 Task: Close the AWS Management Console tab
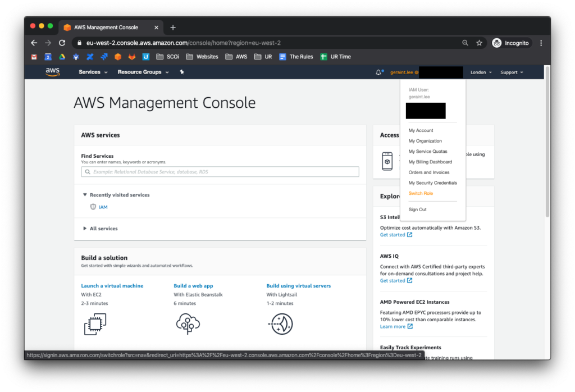click(x=156, y=28)
